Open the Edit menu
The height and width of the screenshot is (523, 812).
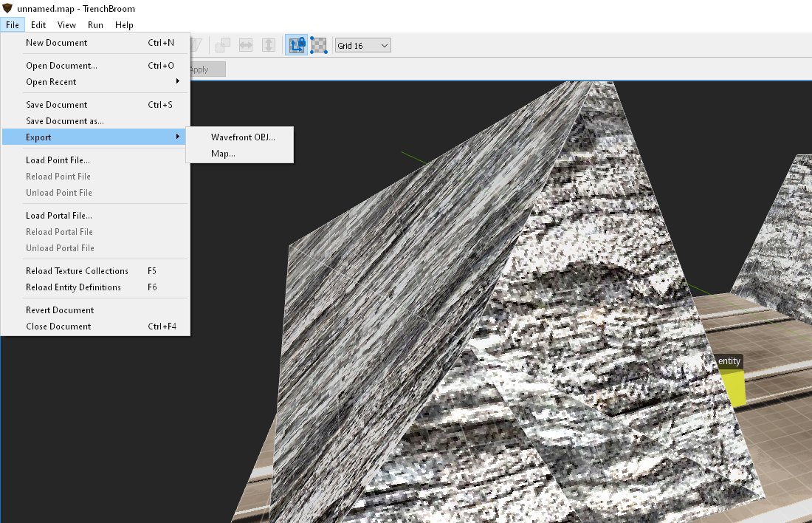point(38,25)
